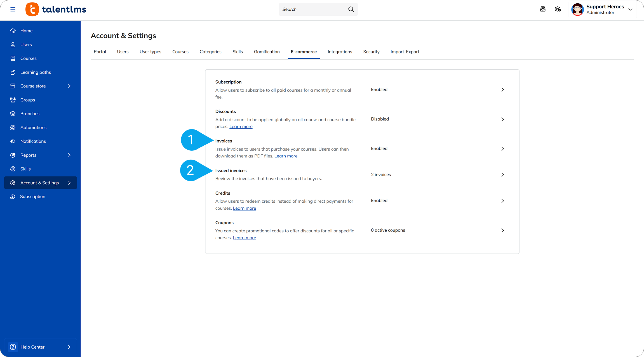Expand the Course store submenu
Image resolution: width=644 pixels, height=357 pixels.
pos(69,86)
